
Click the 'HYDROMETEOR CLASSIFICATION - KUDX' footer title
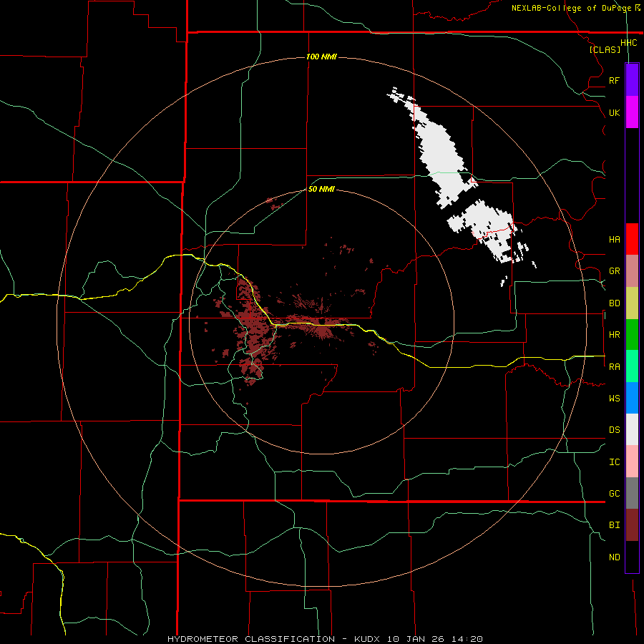click(x=274, y=639)
